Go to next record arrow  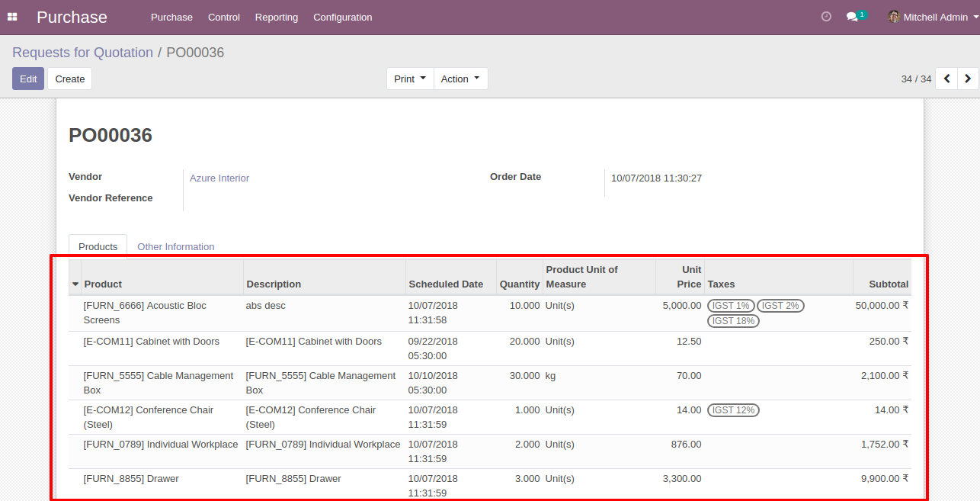coord(968,79)
